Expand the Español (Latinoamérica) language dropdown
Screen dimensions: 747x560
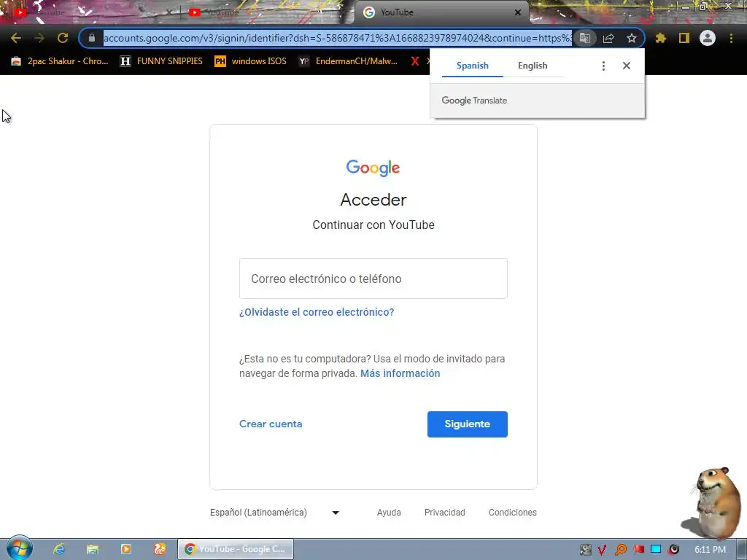point(275,513)
